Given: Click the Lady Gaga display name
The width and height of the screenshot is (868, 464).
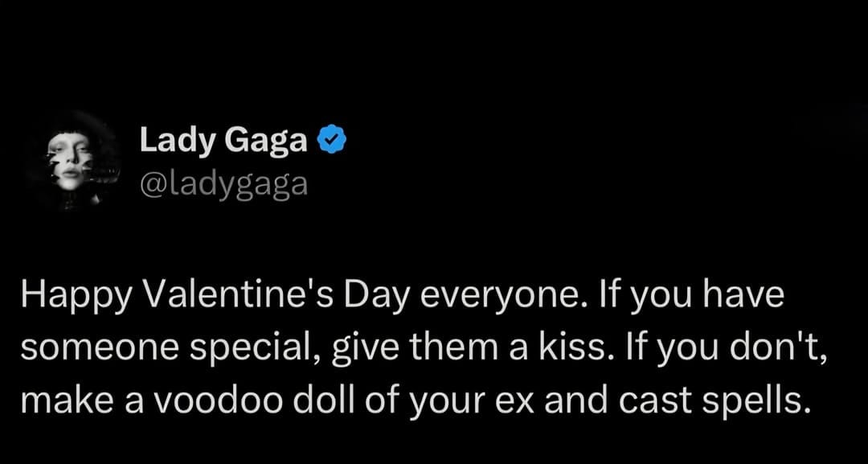Looking at the screenshot, I should coord(223,139).
